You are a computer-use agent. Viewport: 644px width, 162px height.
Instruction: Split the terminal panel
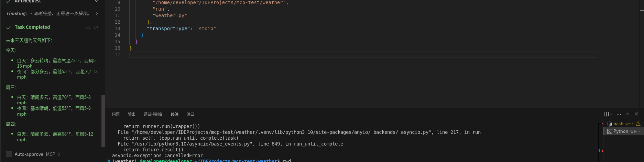click(x=606, y=114)
